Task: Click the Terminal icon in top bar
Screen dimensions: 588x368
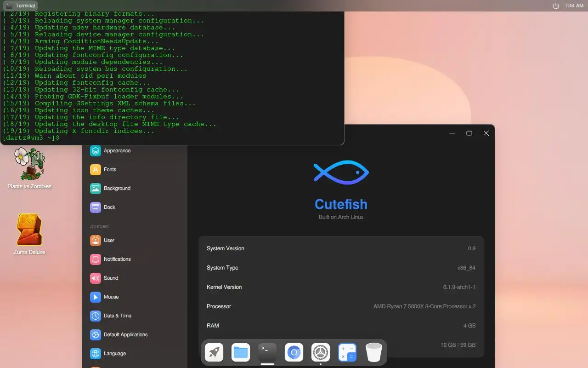Action: click(x=9, y=6)
